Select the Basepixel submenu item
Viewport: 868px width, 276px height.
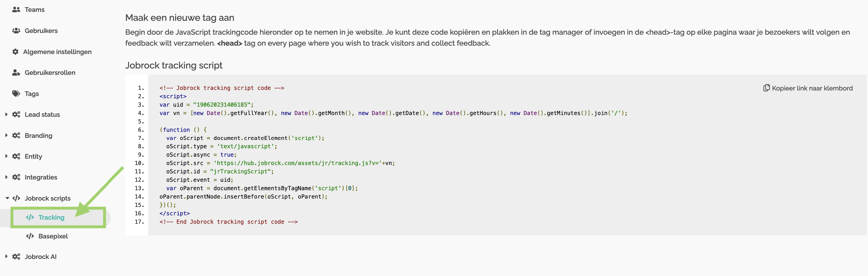point(53,236)
